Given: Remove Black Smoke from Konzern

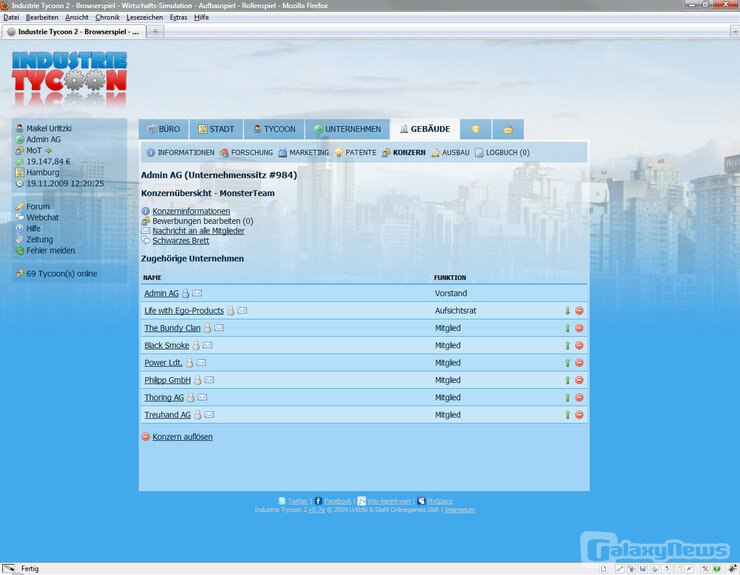Looking at the screenshot, I should [580, 346].
